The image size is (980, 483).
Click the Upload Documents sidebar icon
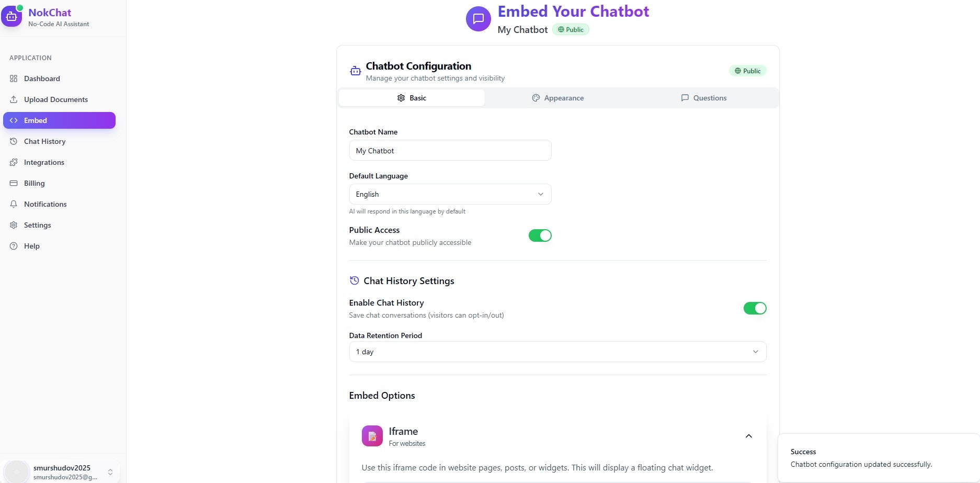point(14,99)
